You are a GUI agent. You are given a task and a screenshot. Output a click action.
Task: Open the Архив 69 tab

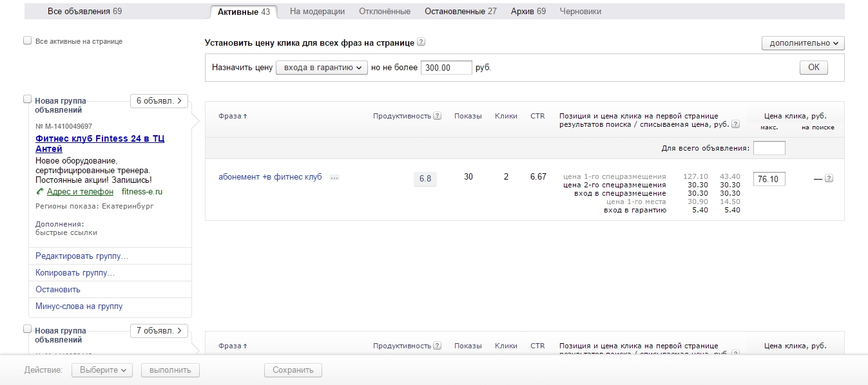point(528,11)
